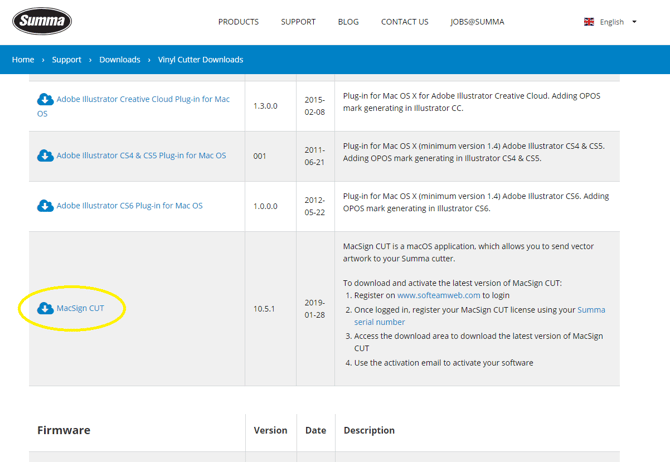The height and width of the screenshot is (462, 670).
Task: Download Adobe Illustrator Creative Cloud Plug-in for Mac OS
Action: tap(133, 106)
